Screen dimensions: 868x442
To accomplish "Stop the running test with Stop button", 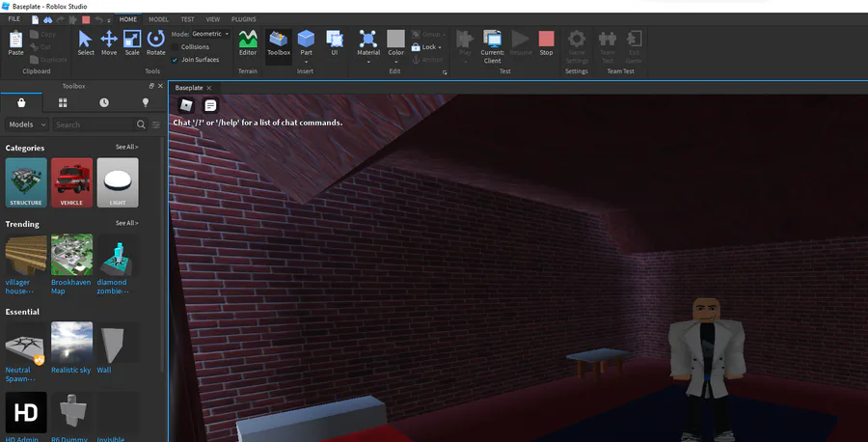I will tap(546, 42).
